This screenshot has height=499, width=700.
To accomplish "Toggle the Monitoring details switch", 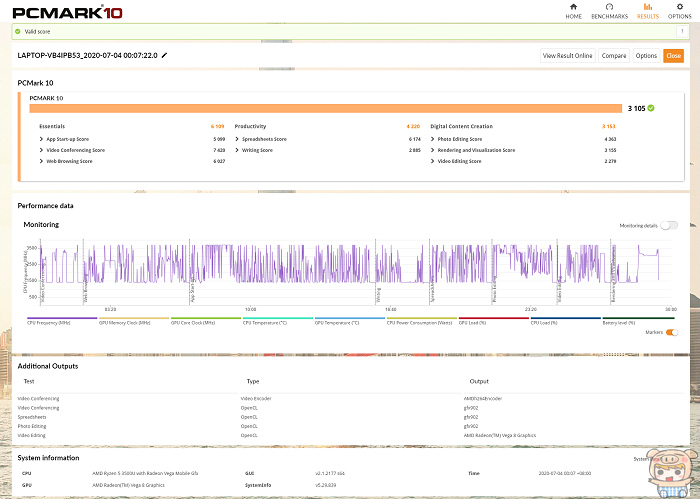I will pyautogui.click(x=669, y=225).
